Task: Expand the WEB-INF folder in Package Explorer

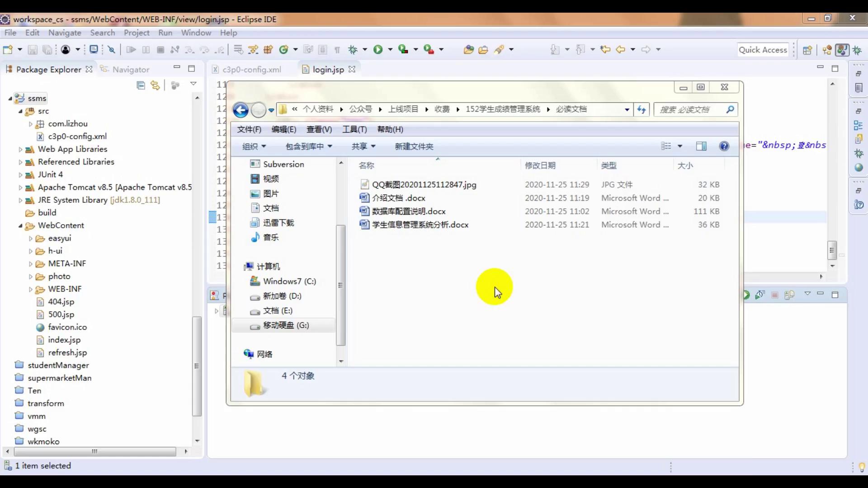Action: click(x=30, y=289)
